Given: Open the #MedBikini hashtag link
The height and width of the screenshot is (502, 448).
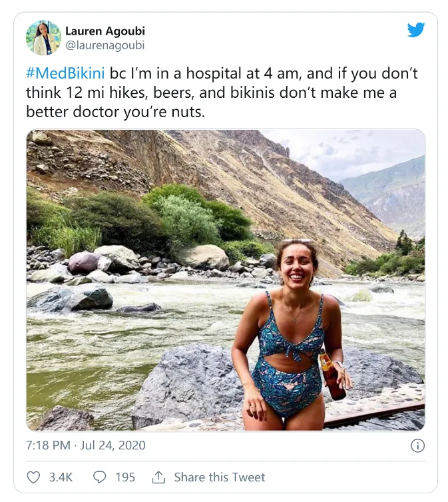Looking at the screenshot, I should [x=65, y=73].
